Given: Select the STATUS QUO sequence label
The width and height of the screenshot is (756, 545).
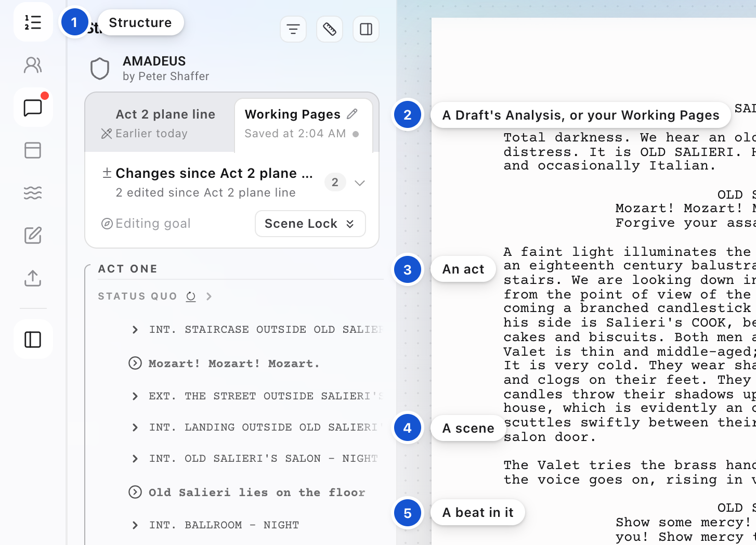Looking at the screenshot, I should tap(138, 296).
